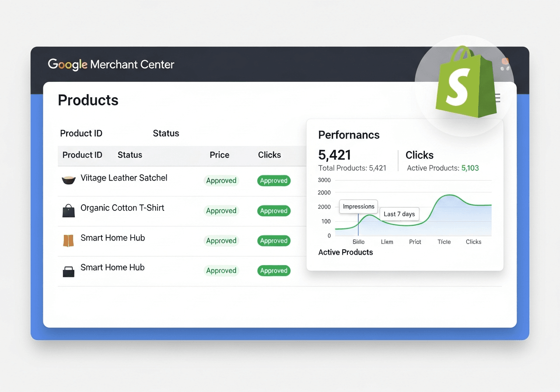Select the Smart Home Hub product icon
Viewport: 560px width, 392px height.
69,239
